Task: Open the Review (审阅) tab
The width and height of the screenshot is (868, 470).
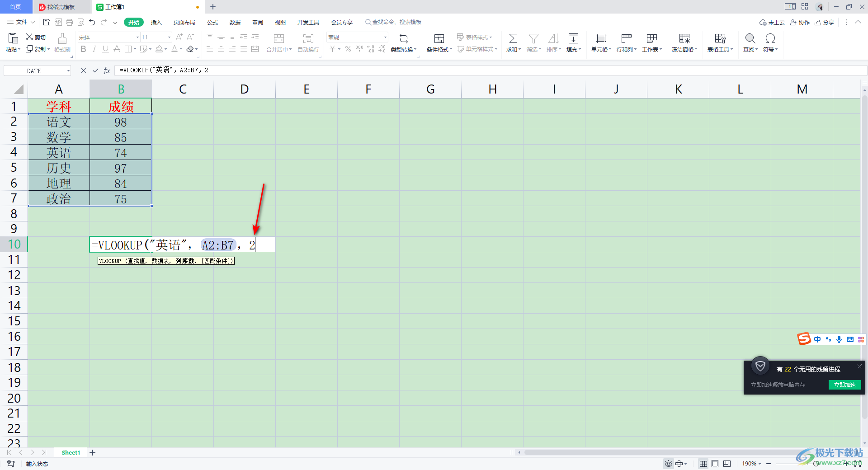Action: 258,22
